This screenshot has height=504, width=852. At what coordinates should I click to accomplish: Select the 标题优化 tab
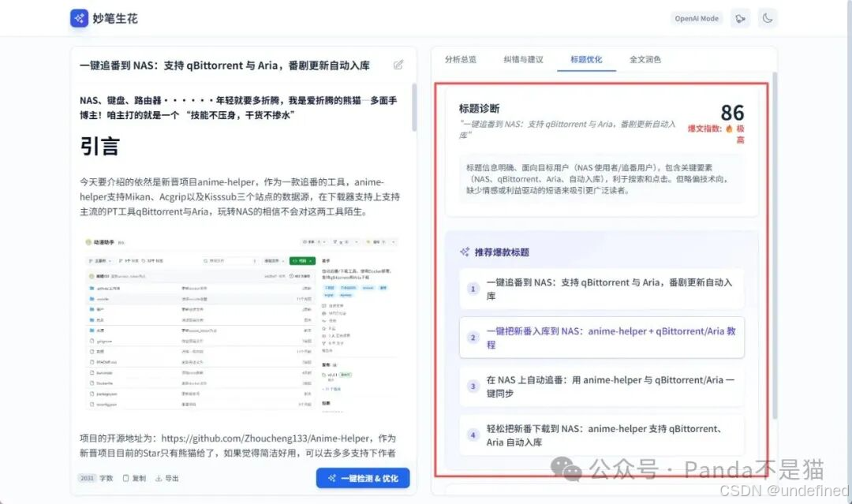(x=586, y=59)
